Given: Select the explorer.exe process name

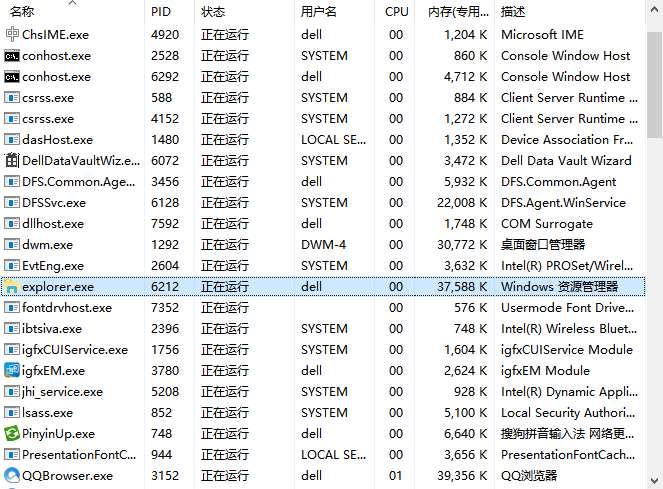Looking at the screenshot, I should (x=58, y=287).
